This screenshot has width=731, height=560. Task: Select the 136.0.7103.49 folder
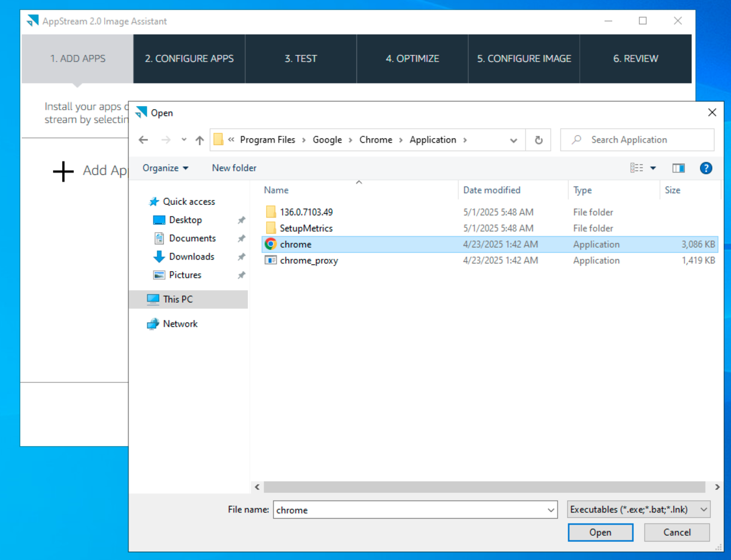pos(306,212)
